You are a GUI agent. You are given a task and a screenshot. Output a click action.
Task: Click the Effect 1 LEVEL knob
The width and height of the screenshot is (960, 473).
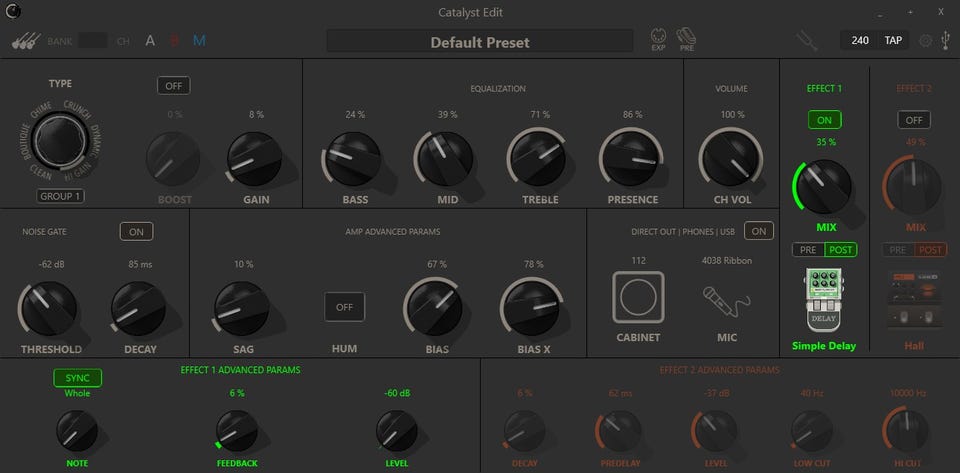pos(397,431)
